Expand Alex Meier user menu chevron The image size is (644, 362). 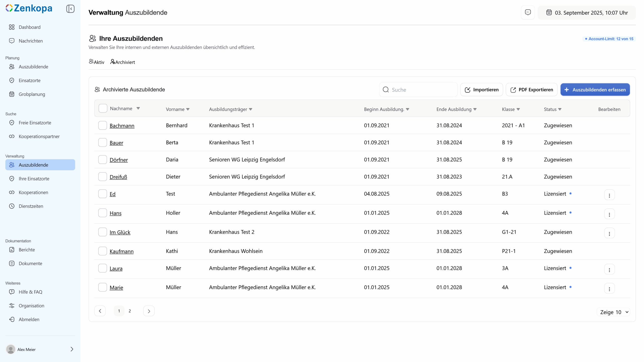point(72,349)
